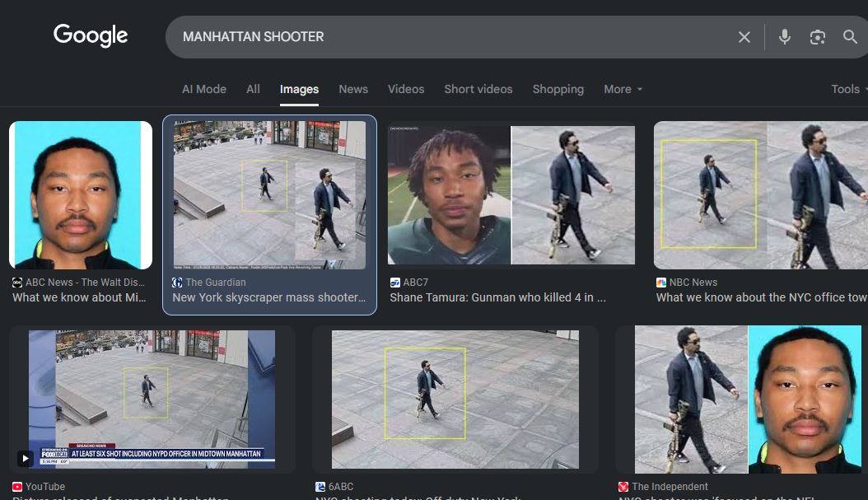Open the 'New York skyscraper mass shooter' link
This screenshot has width=868, height=500.
tap(268, 297)
